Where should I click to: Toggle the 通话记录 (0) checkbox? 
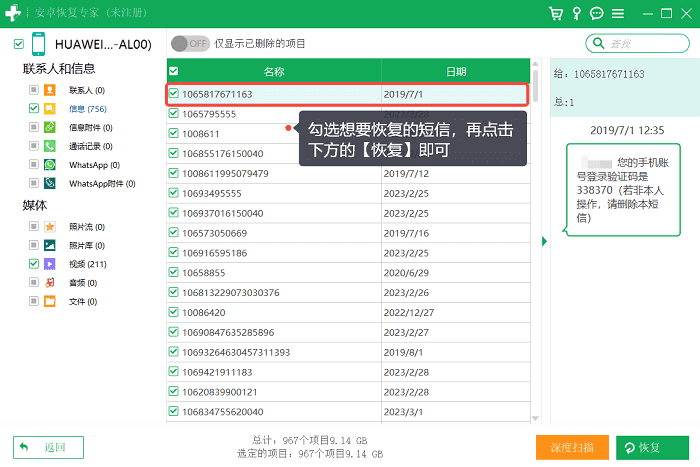point(33,146)
